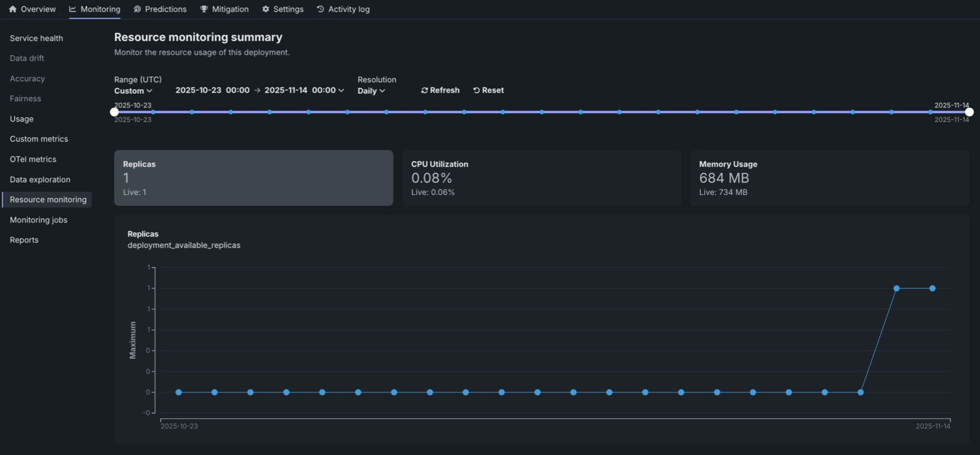The height and width of the screenshot is (455, 980).
Task: Open Service health in sidebar
Action: tap(36, 38)
